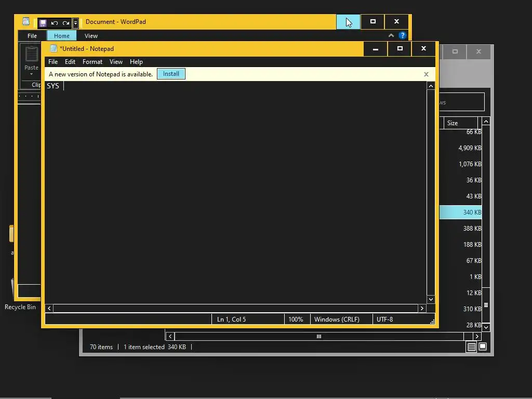This screenshot has height=399, width=532.
Task: Open the Customize Quick Access Toolbar dropdown in WordPad
Action: (x=76, y=23)
